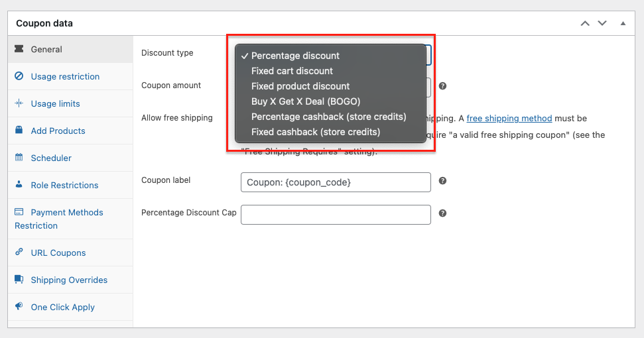
Task: Click the One Click Apply megaphone icon
Action: point(19,306)
